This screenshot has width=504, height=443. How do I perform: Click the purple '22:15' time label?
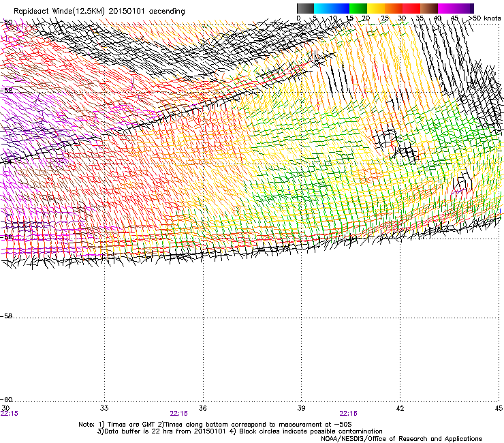pos(10,414)
